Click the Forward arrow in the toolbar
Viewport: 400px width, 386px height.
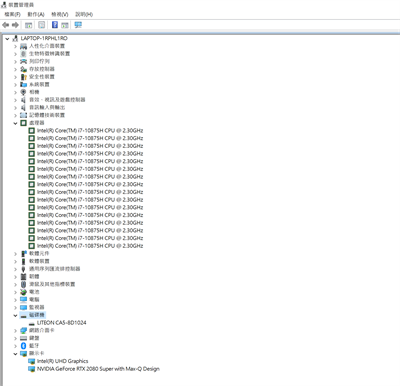click(x=15, y=25)
